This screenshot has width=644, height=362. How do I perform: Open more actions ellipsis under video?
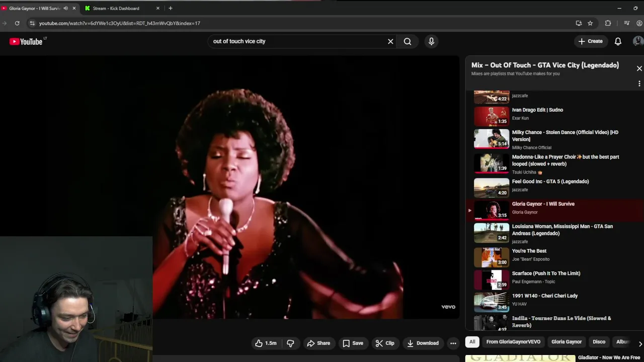click(453, 343)
